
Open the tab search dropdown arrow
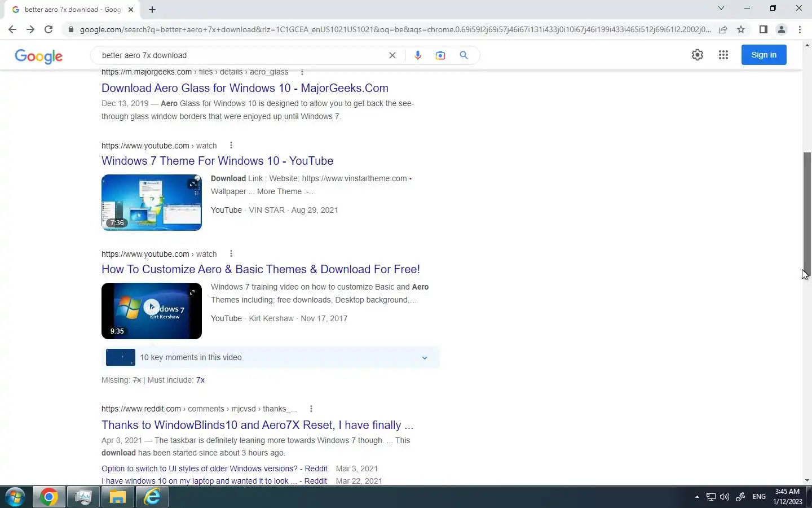[x=721, y=8]
